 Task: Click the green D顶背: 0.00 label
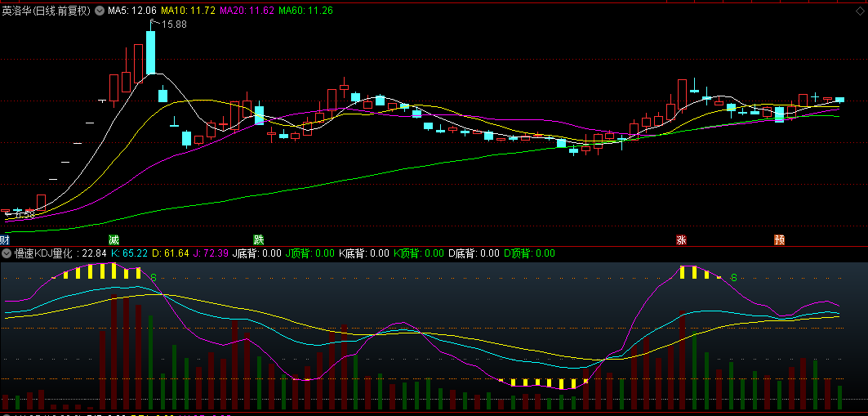click(529, 253)
